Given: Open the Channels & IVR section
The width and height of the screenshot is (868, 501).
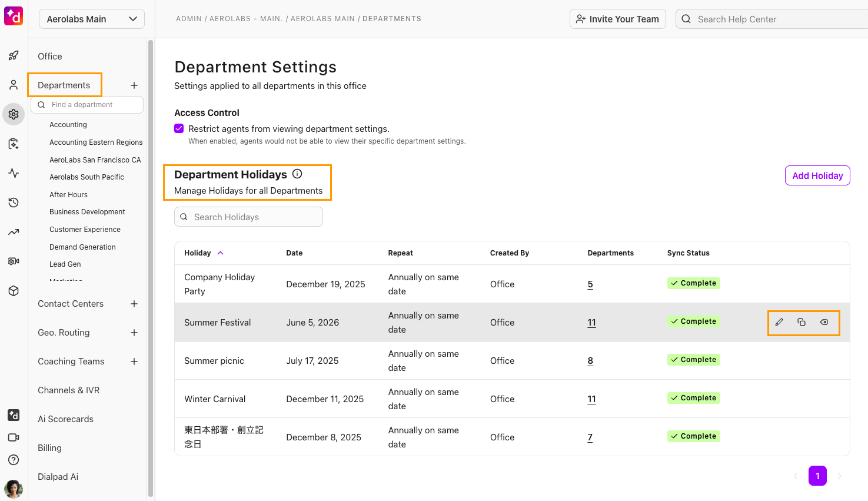Looking at the screenshot, I should point(69,390).
